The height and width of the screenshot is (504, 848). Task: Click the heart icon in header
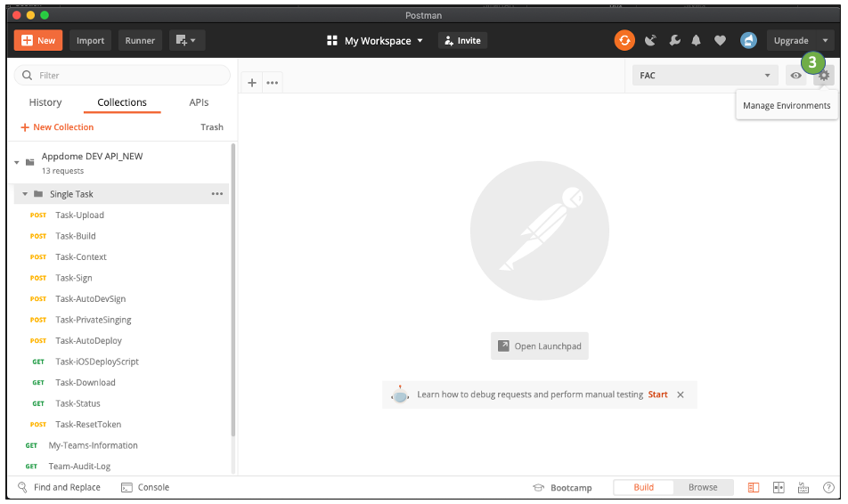click(x=721, y=40)
